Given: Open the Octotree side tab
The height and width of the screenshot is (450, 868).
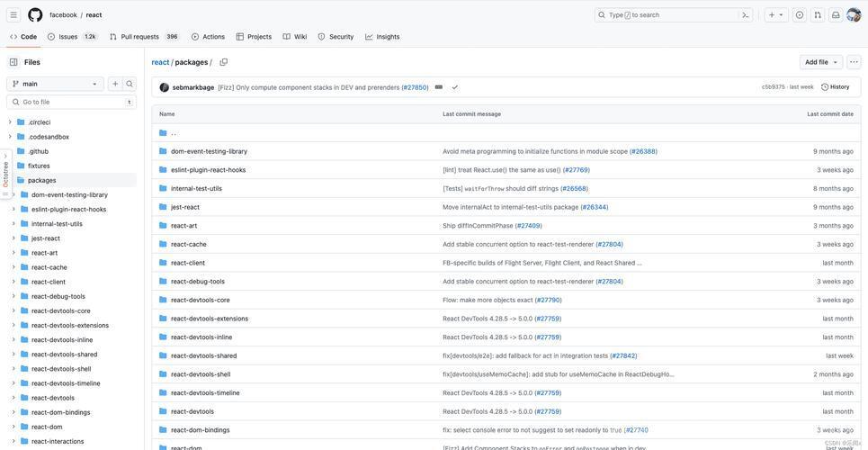Looking at the screenshot, I should [5, 174].
